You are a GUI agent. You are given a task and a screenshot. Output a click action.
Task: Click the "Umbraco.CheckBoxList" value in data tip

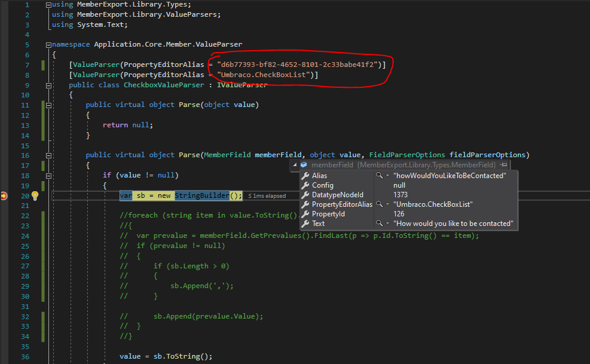point(433,204)
